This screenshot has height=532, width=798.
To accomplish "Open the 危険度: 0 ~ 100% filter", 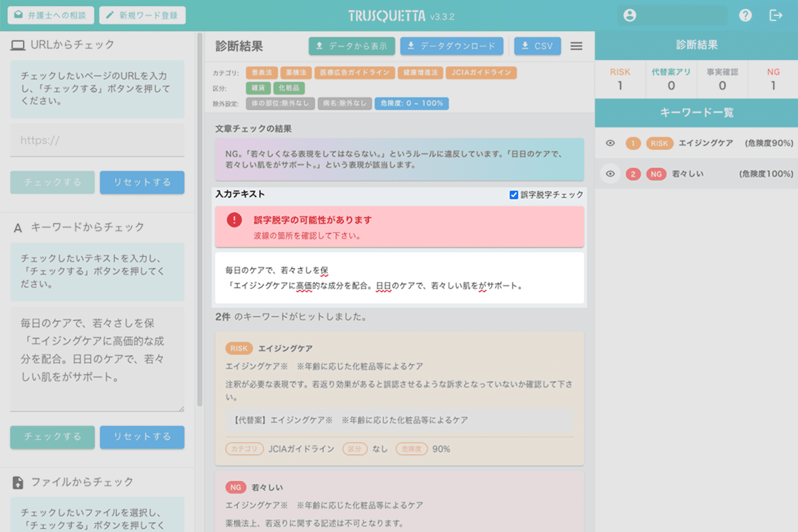I will coord(412,104).
